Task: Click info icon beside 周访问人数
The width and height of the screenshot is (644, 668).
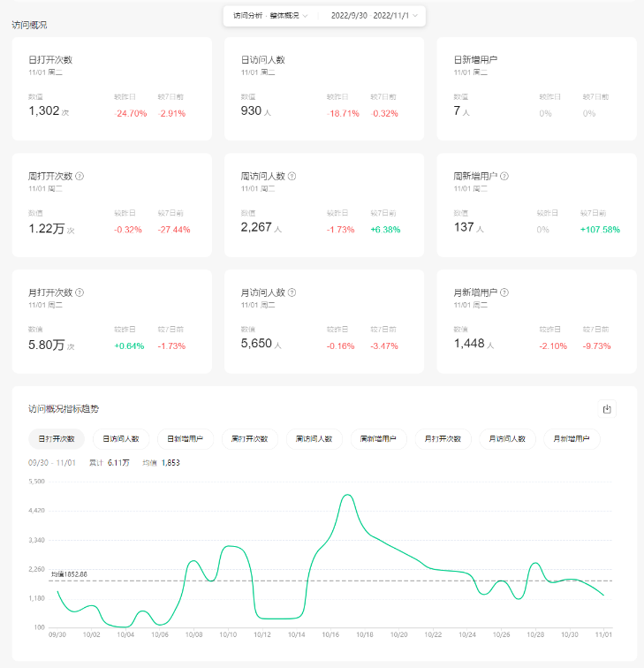Action: pyautogui.click(x=292, y=176)
